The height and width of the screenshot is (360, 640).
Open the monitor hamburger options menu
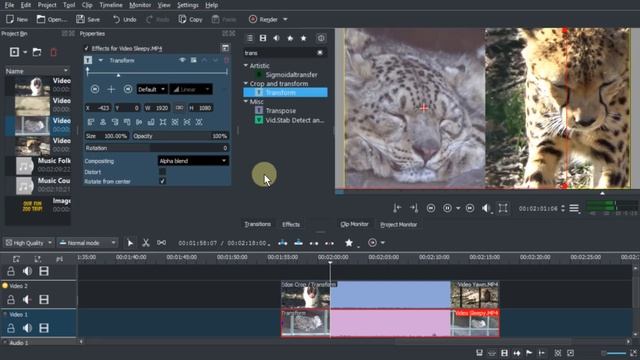(574, 209)
